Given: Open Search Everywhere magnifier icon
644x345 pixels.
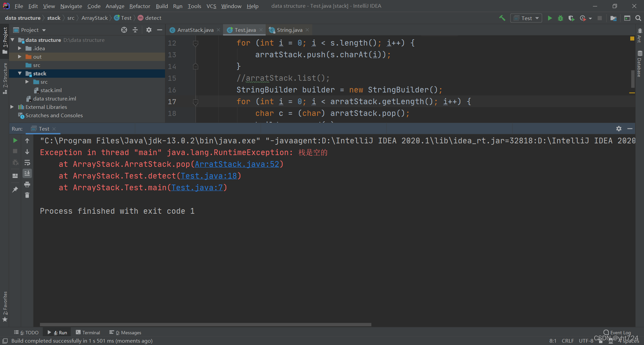Looking at the screenshot, I should tap(638, 18).
